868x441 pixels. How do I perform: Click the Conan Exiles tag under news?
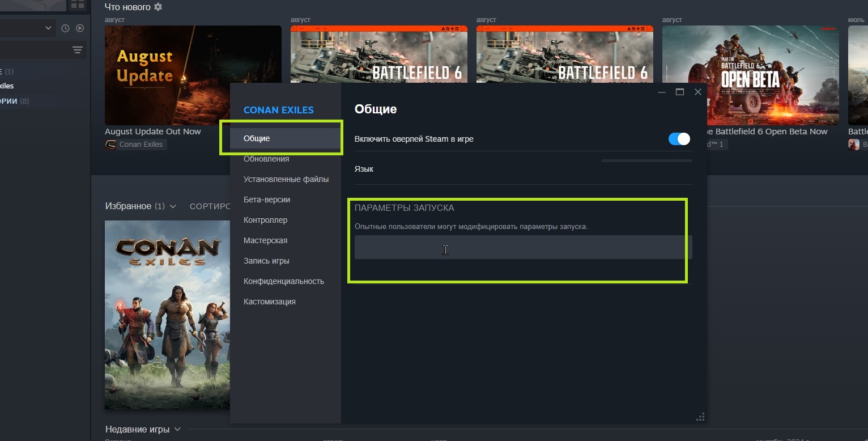136,145
